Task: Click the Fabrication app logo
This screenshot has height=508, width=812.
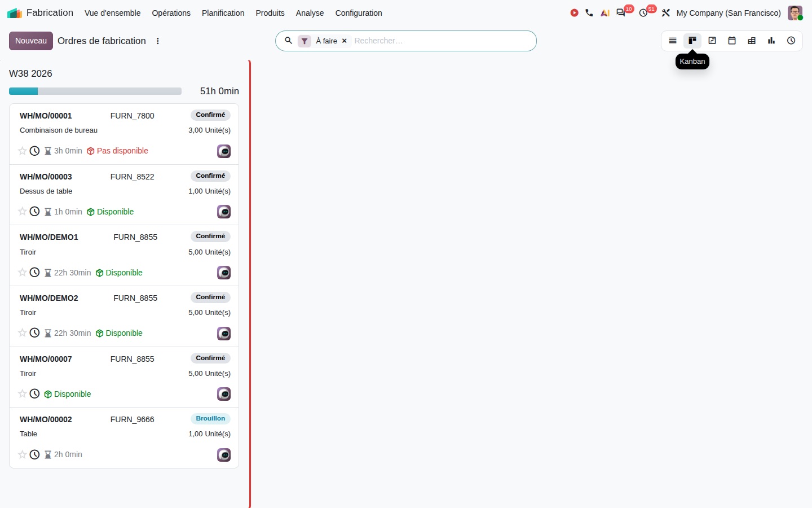Action: click(15, 13)
